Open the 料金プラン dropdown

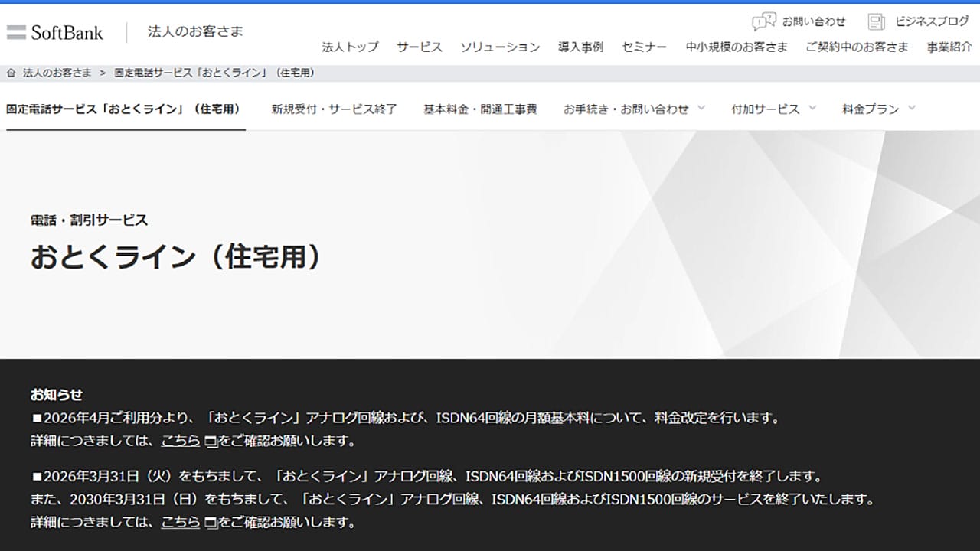(871, 109)
